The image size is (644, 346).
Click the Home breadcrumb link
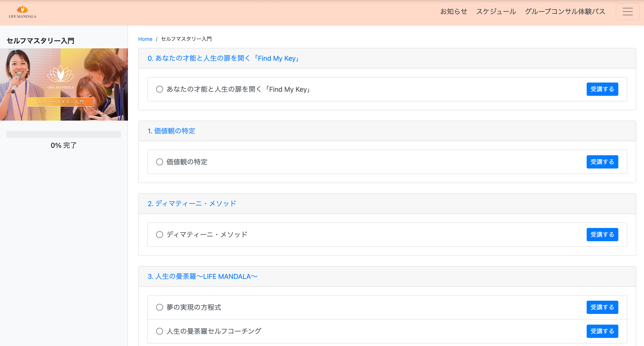click(145, 39)
